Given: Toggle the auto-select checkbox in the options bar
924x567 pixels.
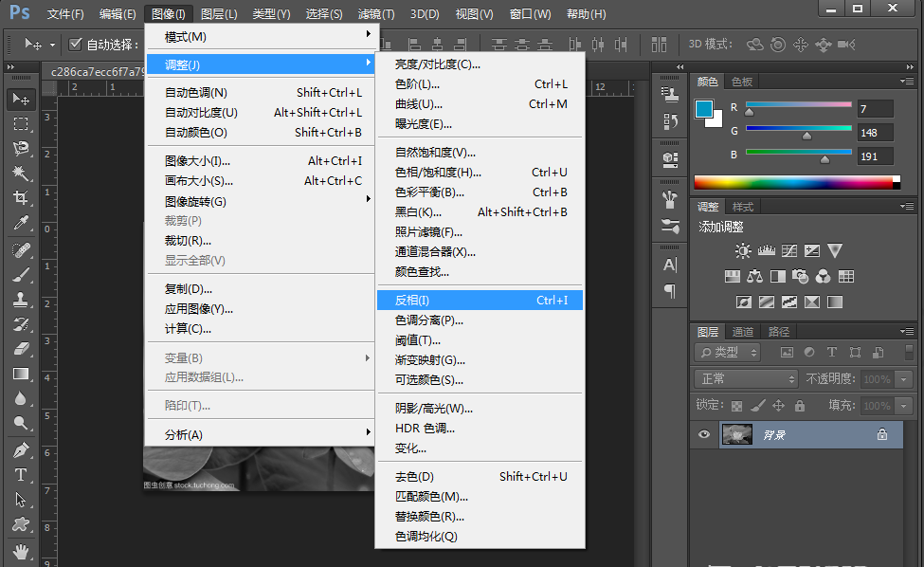Looking at the screenshot, I should [x=73, y=42].
